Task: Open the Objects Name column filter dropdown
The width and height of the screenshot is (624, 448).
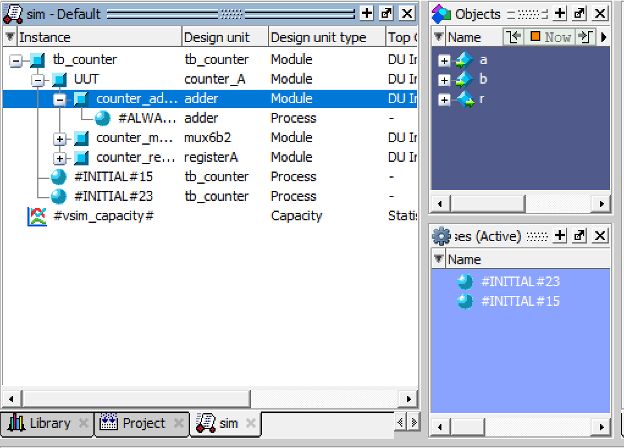Action: (438, 37)
